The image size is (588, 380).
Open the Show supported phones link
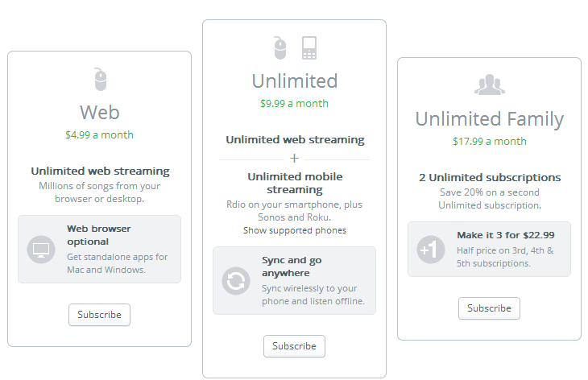(295, 230)
